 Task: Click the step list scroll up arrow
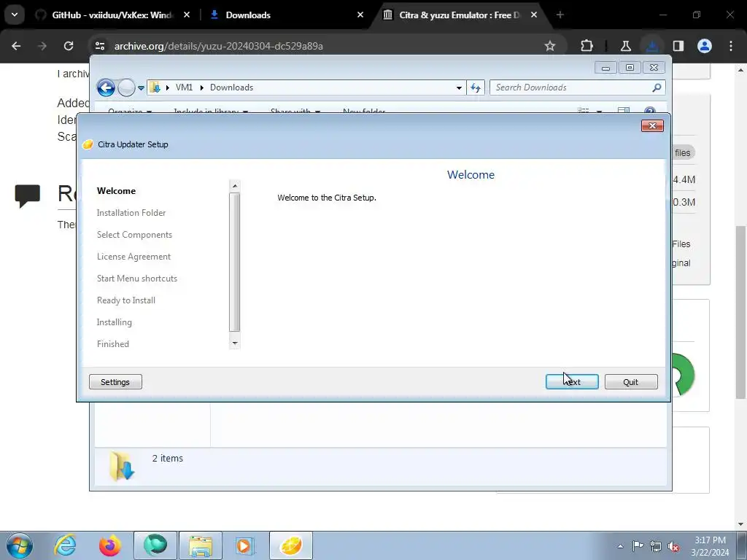click(234, 186)
